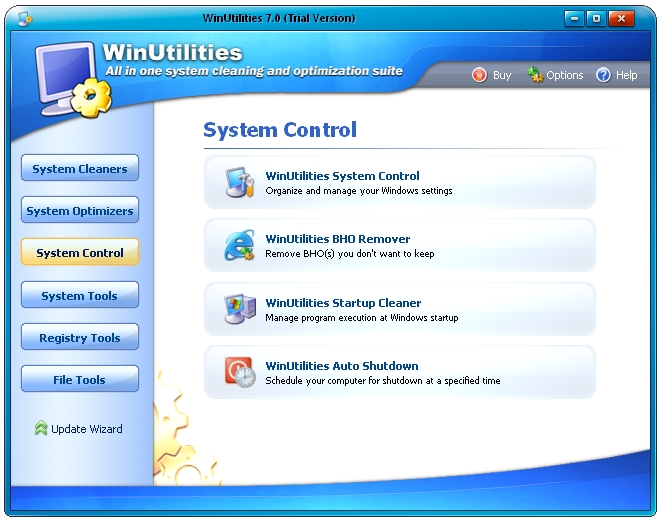Click the 'System Control' page heading
Screen dimensions: 663x525
point(280,129)
